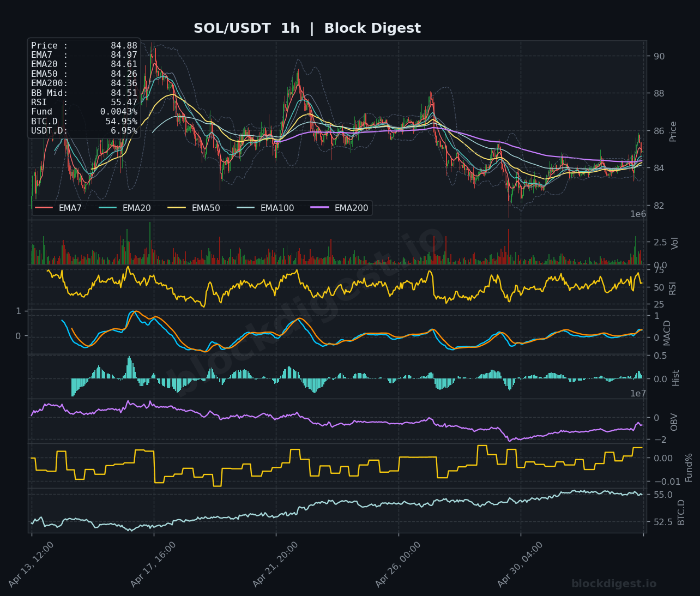Select the RSI 55.47 row in info box

coord(84,103)
